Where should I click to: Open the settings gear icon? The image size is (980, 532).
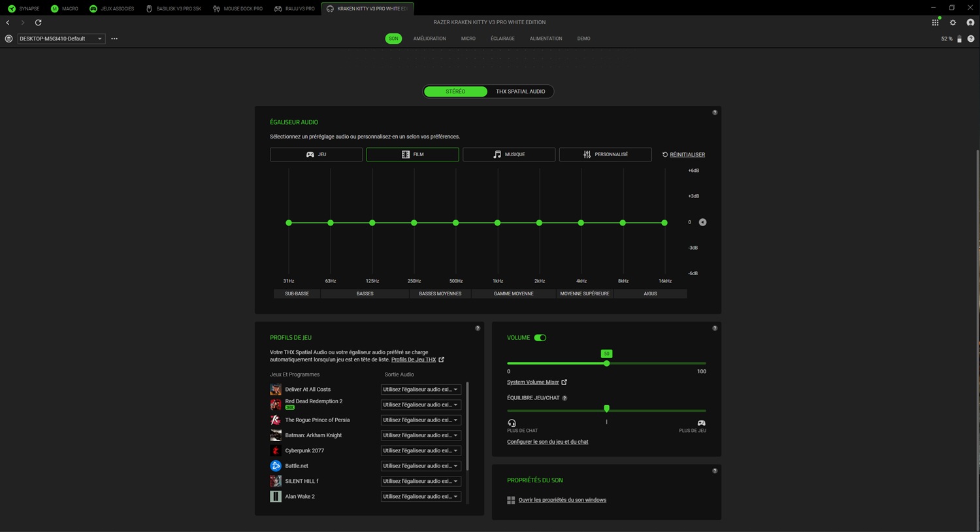click(953, 22)
